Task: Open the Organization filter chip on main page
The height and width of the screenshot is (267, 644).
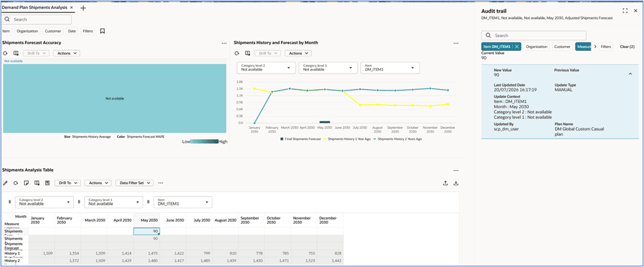Action: (27, 31)
